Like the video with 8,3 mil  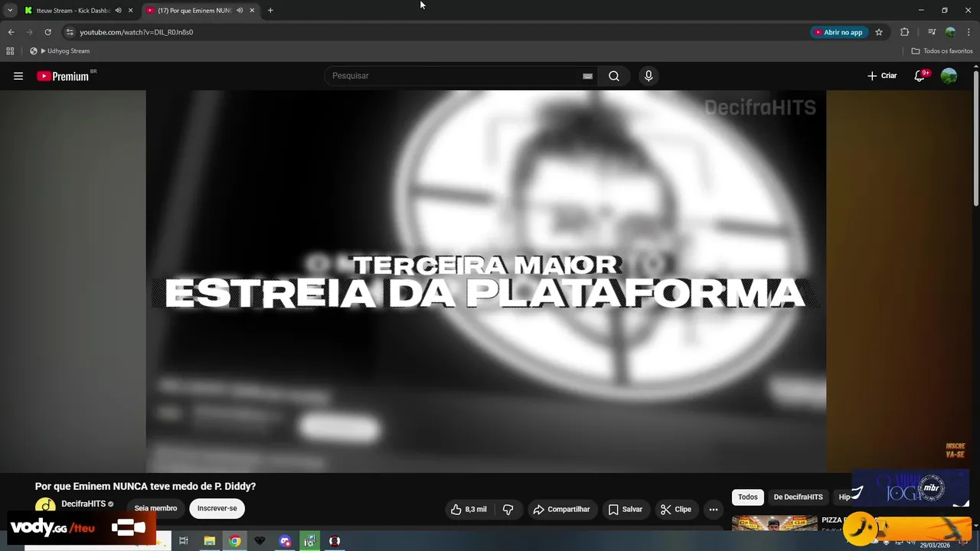tap(470, 509)
